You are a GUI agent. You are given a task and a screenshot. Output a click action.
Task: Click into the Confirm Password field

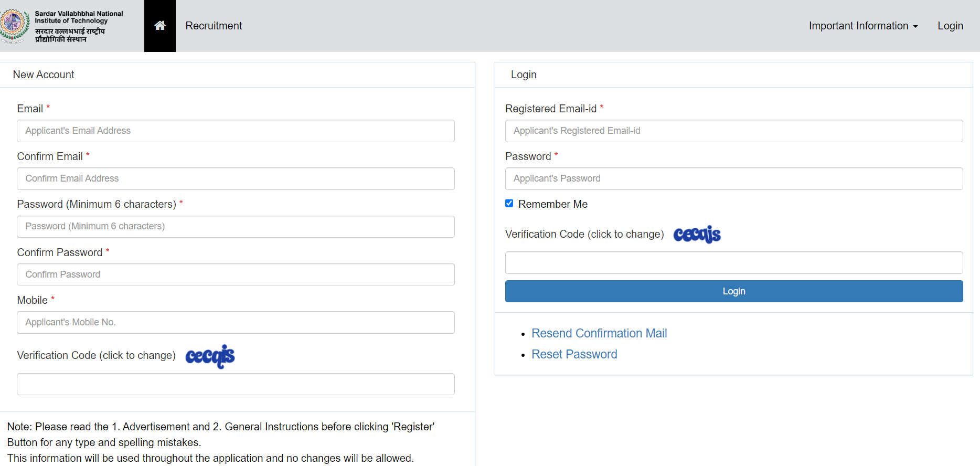click(236, 274)
